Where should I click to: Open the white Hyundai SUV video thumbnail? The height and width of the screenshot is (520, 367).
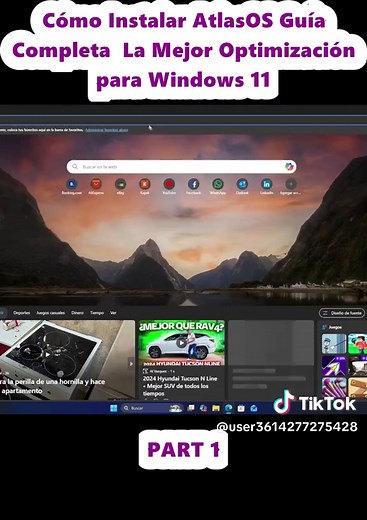click(x=182, y=343)
